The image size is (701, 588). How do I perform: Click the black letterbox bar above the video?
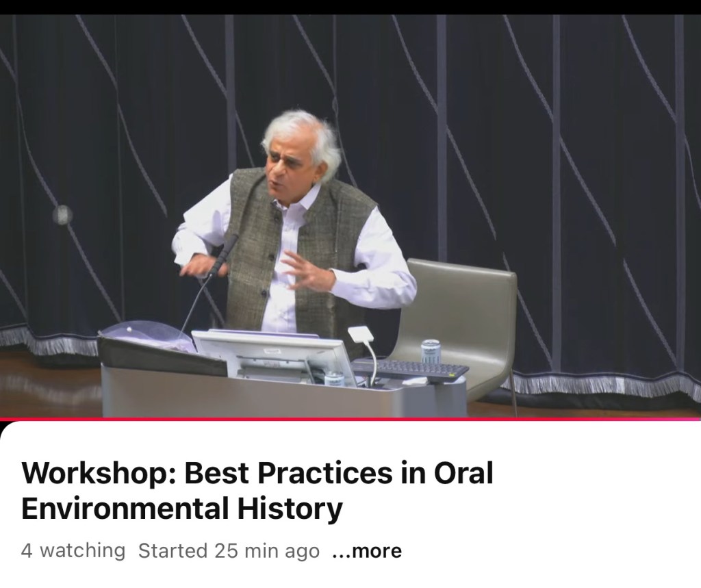(350, 7)
